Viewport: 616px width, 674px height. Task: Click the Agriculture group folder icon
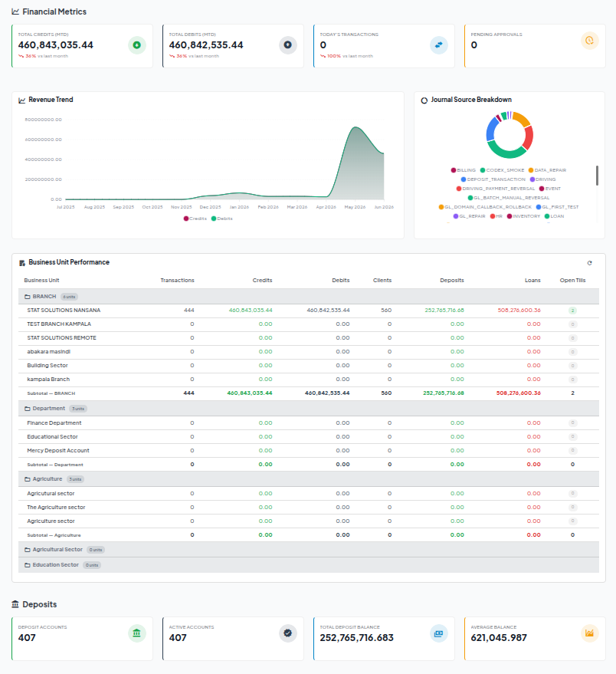28,478
